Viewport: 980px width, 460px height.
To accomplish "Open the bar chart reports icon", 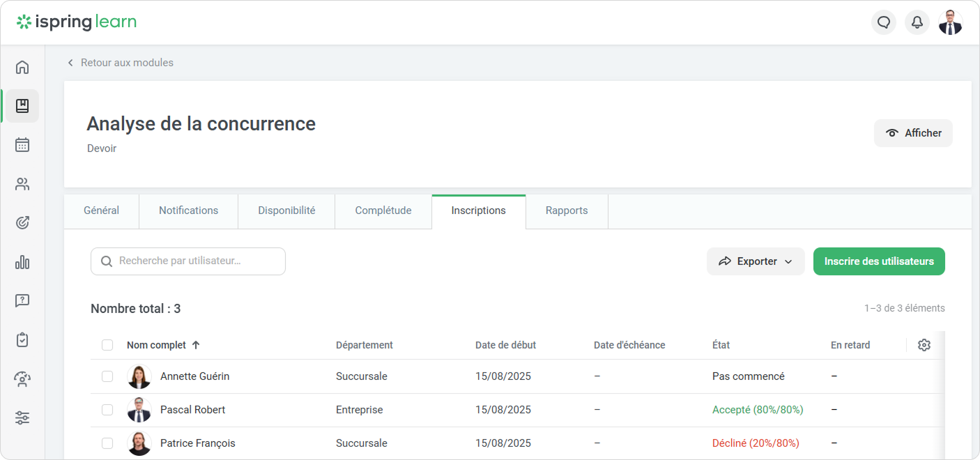I will (x=22, y=262).
